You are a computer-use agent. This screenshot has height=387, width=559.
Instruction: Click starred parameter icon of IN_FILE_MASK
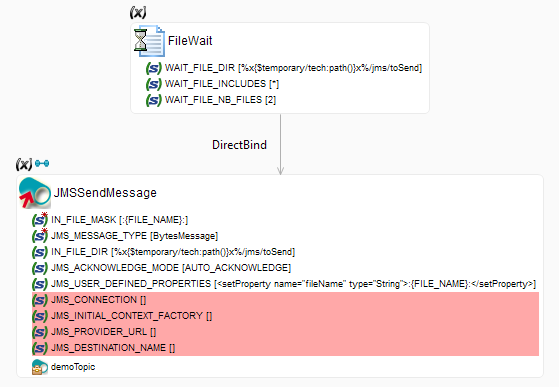click(40, 220)
